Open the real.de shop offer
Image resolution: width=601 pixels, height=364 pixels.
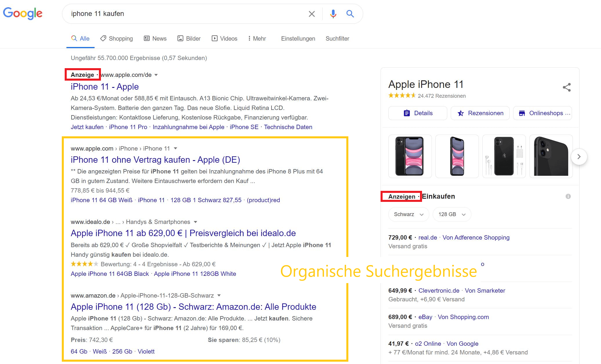pos(428,238)
